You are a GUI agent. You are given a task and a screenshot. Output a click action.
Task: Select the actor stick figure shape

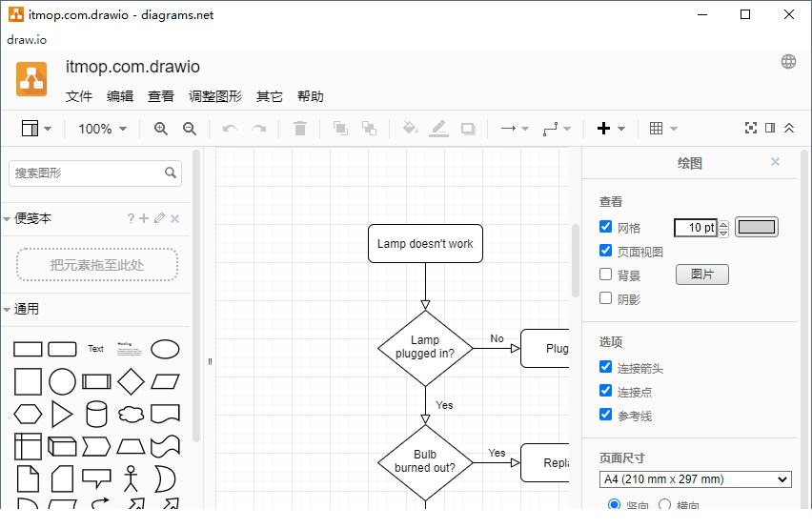pos(131,478)
